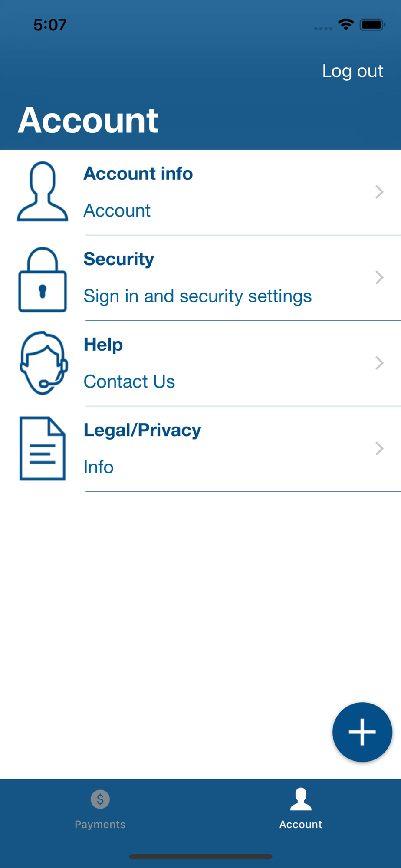Viewport: 401px width, 868px height.
Task: Tap the Wi-Fi status icon
Action: pos(346,24)
